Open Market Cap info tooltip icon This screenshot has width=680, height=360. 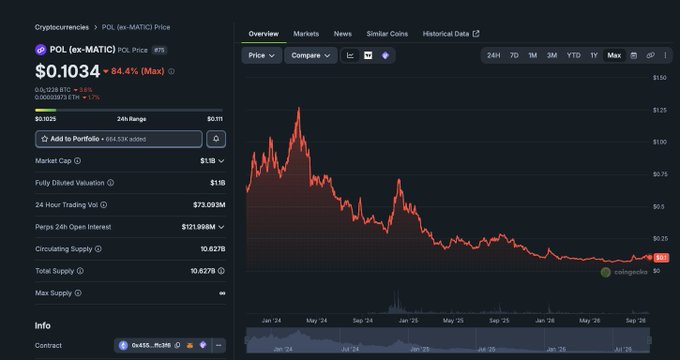click(x=77, y=161)
